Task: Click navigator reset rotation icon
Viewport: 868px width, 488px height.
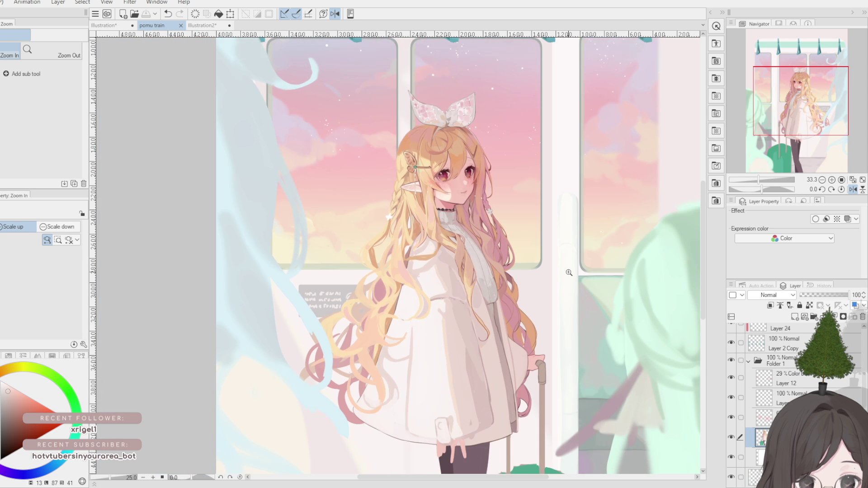Action: click(841, 189)
